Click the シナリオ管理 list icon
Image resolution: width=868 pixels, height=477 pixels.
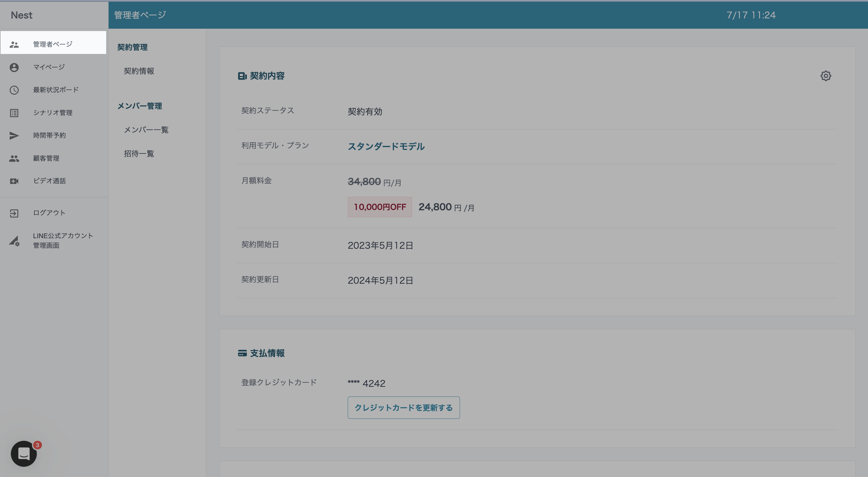14,113
